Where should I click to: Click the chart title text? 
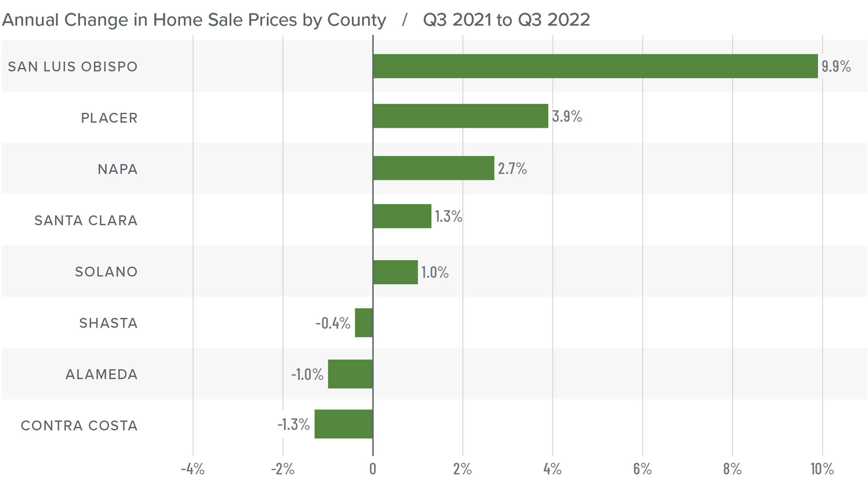pyautogui.click(x=194, y=20)
